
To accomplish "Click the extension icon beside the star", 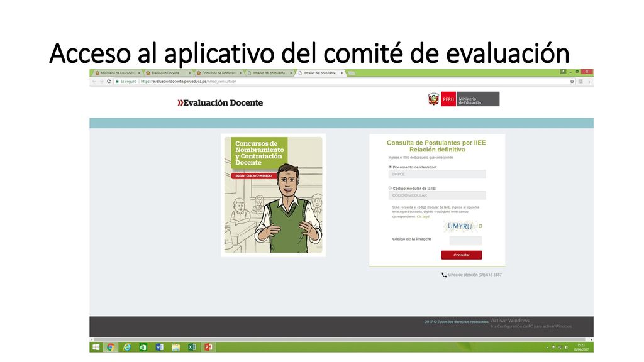I will [580, 81].
